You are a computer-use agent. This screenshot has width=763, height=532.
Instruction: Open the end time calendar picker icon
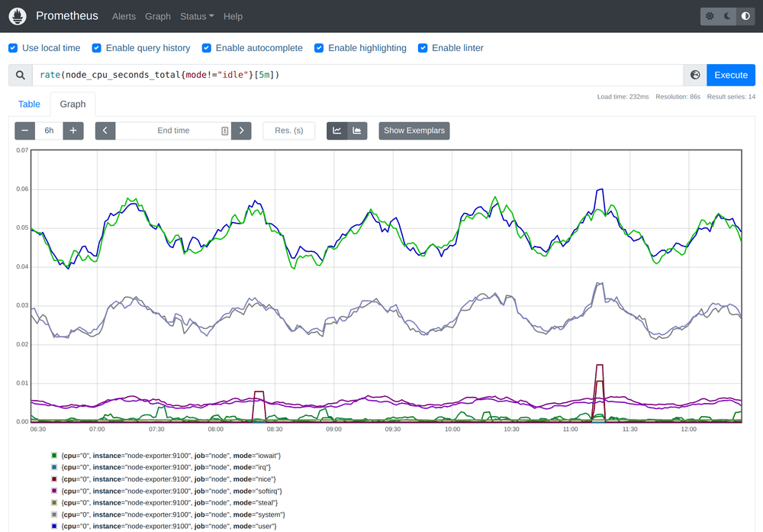(x=225, y=131)
